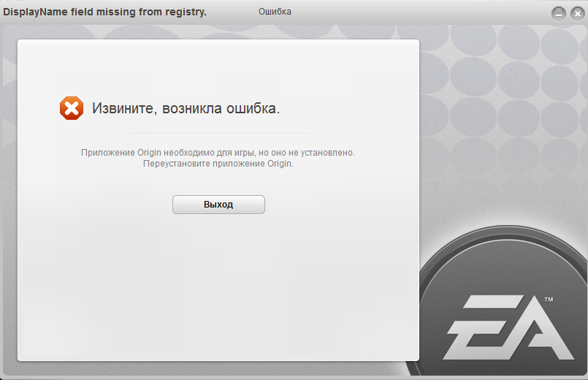The height and width of the screenshot is (380, 588).
Task: Close the error window with X
Action: click(x=578, y=15)
